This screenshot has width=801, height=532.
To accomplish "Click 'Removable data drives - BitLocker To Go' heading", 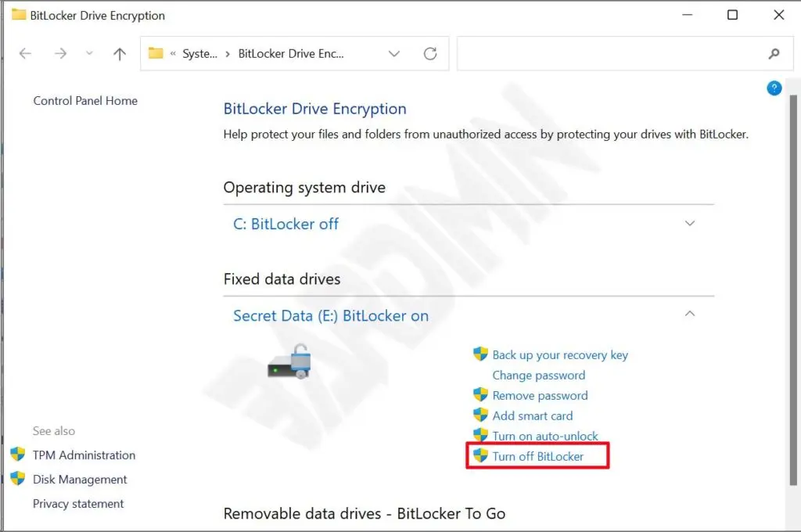I will [x=365, y=513].
